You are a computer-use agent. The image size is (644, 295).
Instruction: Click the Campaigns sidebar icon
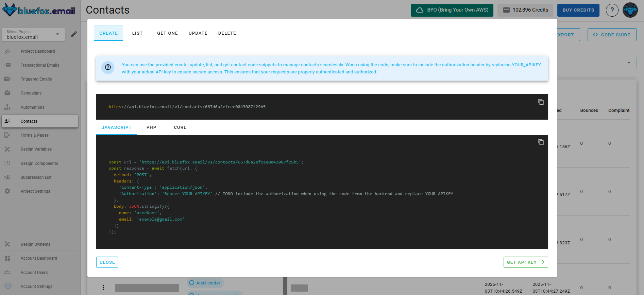(7, 93)
